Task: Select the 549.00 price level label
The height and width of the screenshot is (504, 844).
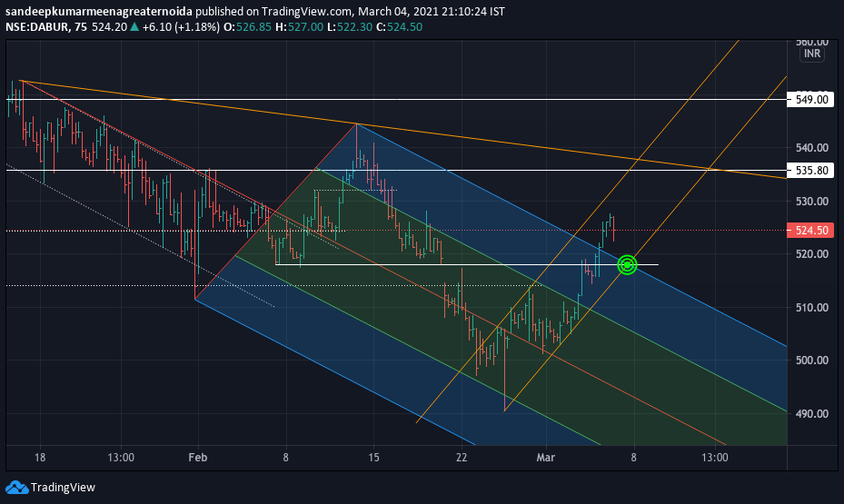Action: [x=810, y=100]
